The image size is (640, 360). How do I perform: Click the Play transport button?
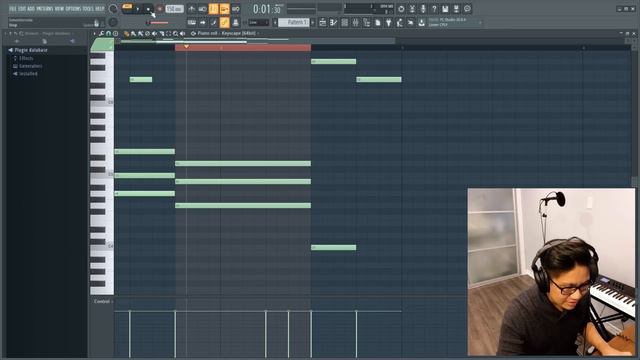pyautogui.click(x=138, y=9)
